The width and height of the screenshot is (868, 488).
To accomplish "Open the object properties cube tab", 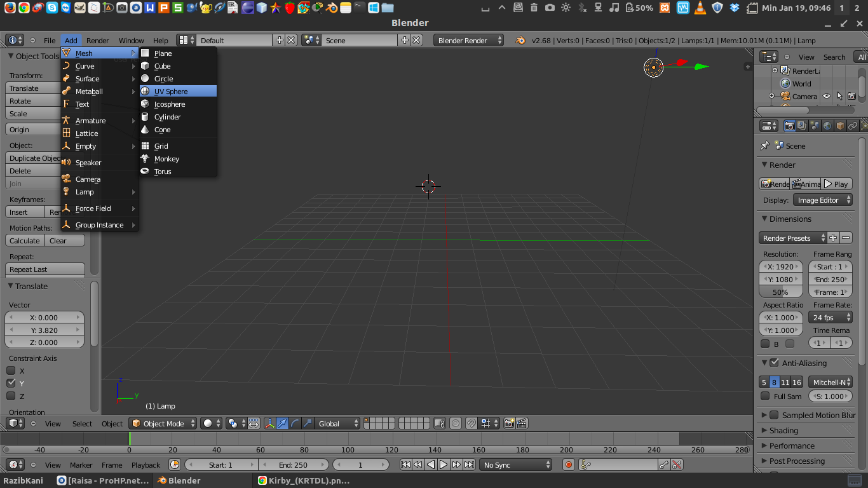I will click(840, 126).
